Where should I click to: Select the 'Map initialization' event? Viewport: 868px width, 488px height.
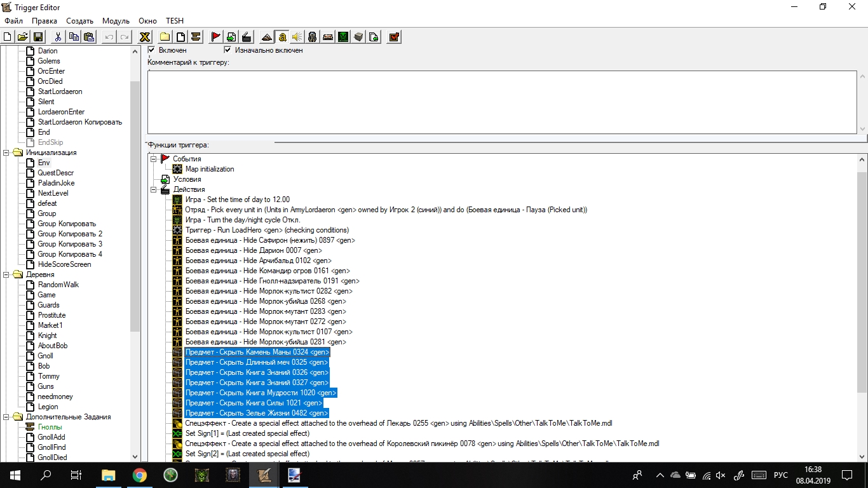(210, 169)
